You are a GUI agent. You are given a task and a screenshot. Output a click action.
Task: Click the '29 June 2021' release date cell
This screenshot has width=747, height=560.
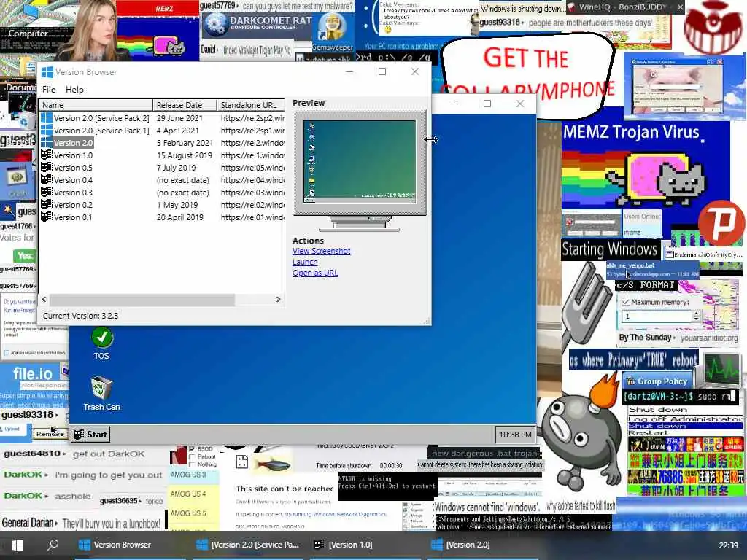(x=179, y=118)
